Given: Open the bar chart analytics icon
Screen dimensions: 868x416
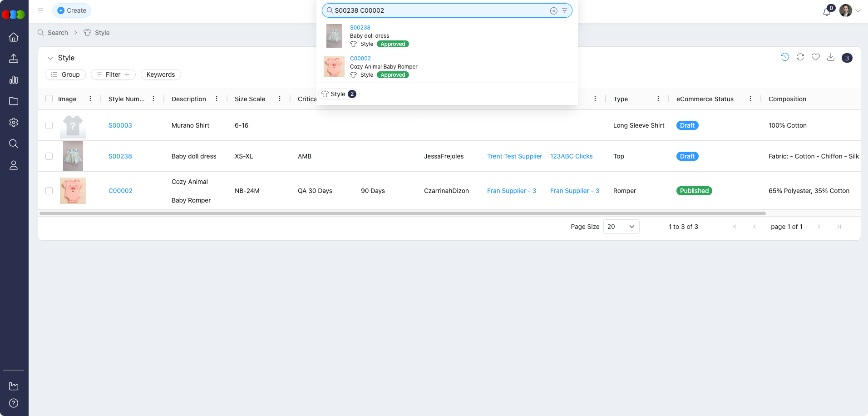Looking at the screenshot, I should 14,80.
